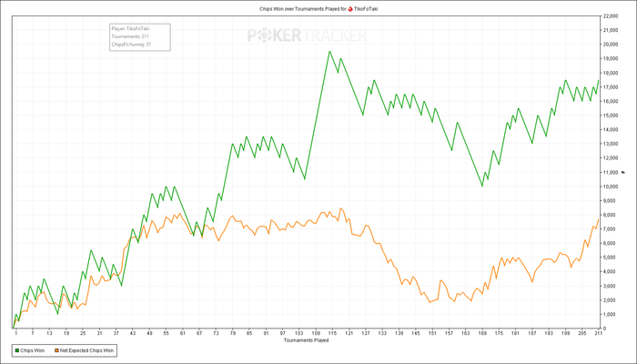The width and height of the screenshot is (637, 364).
Task: Click the x-axis tick label 79
Action: point(232,333)
